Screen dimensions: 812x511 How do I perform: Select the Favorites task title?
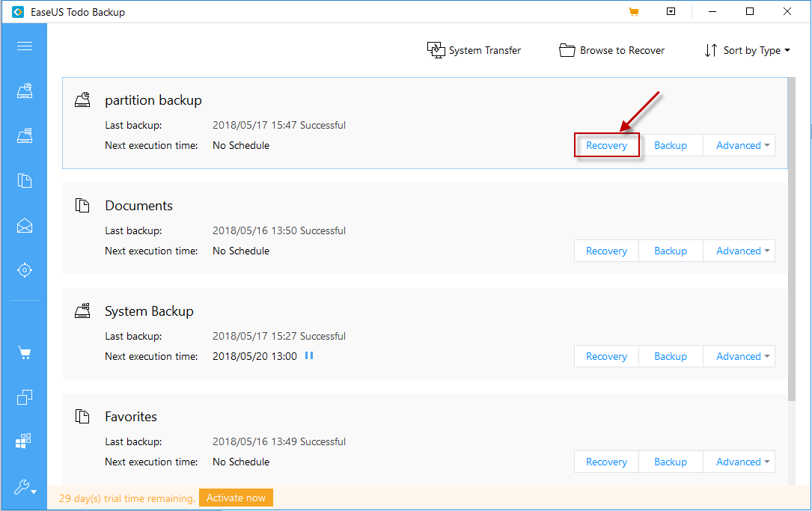pyautogui.click(x=131, y=417)
